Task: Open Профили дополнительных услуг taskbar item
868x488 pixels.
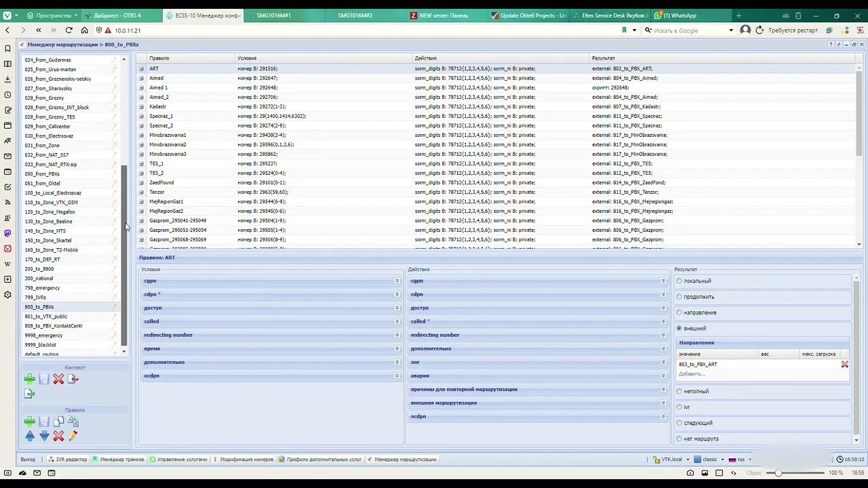Action: (321, 460)
